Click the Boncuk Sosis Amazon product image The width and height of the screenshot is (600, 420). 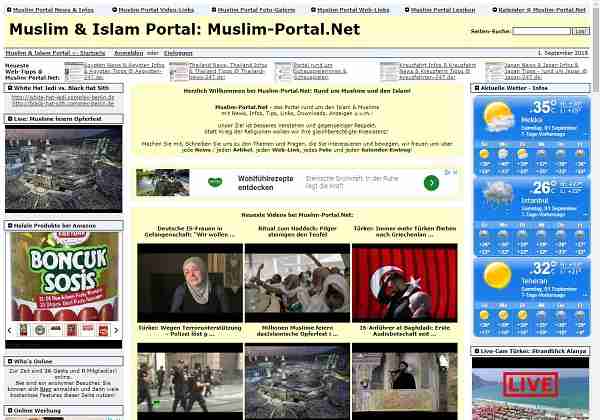[64, 276]
